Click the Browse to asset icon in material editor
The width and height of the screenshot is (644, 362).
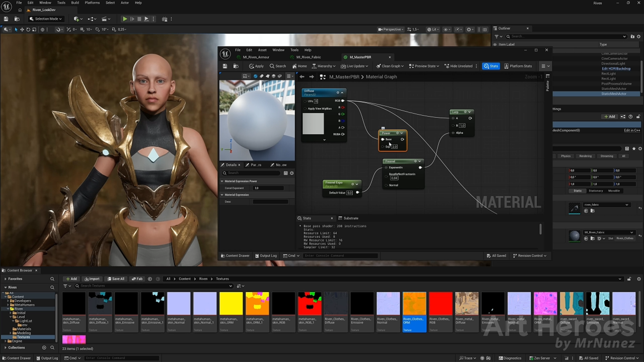click(x=236, y=66)
